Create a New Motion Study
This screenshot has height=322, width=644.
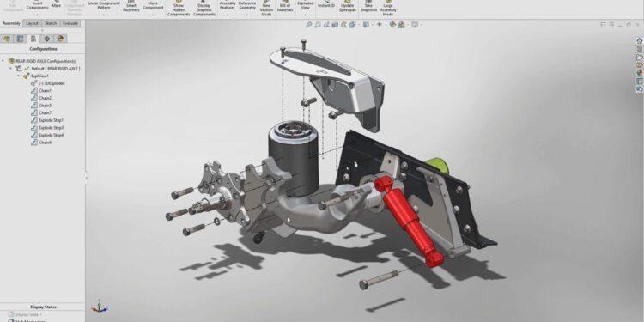click(x=266, y=8)
